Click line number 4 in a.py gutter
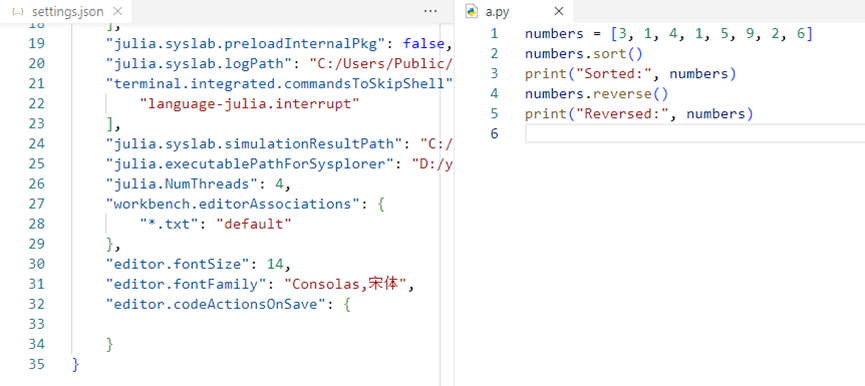 (x=494, y=94)
